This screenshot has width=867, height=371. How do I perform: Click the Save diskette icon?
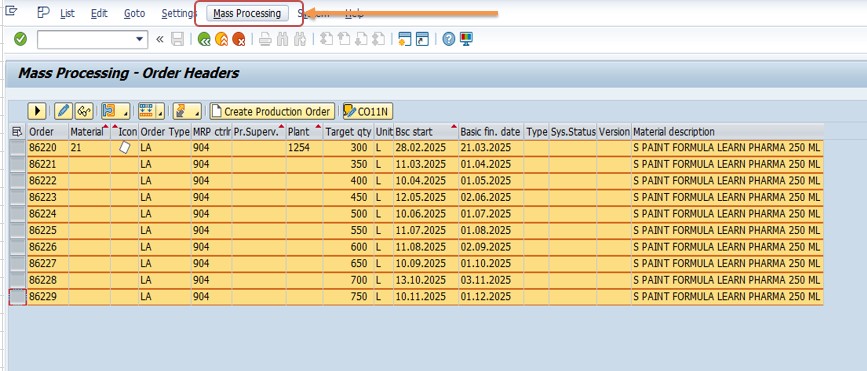pos(177,39)
